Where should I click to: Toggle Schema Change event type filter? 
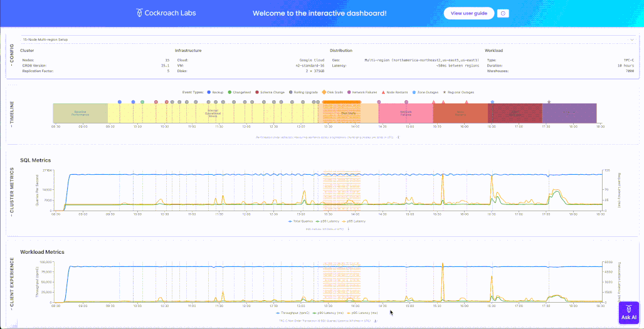258,92
